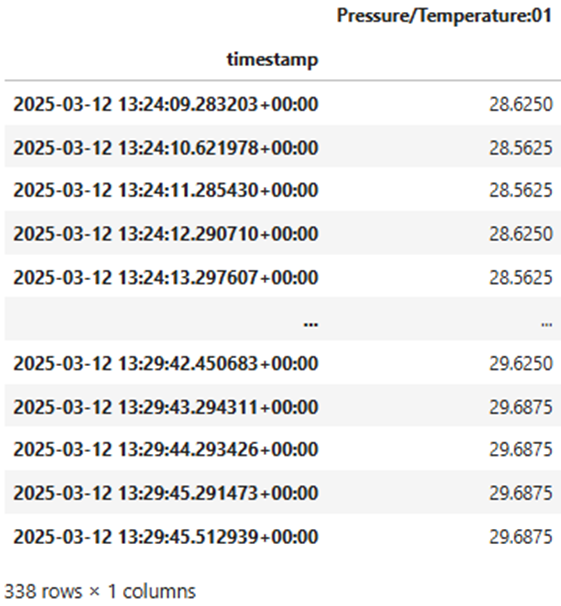
Task: Select timestamp 13:29:45.291473 row index
Action: pos(166,493)
